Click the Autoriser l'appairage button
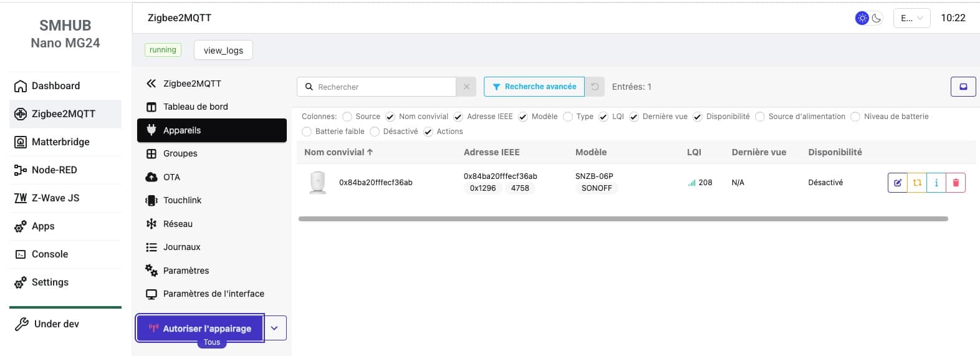This screenshot has width=980, height=356. [x=200, y=328]
